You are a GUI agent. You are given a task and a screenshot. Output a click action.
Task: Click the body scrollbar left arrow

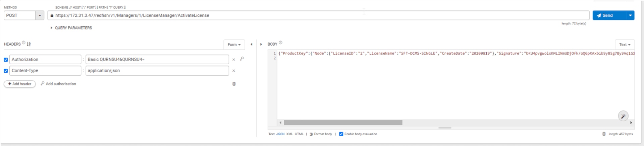tap(280, 123)
